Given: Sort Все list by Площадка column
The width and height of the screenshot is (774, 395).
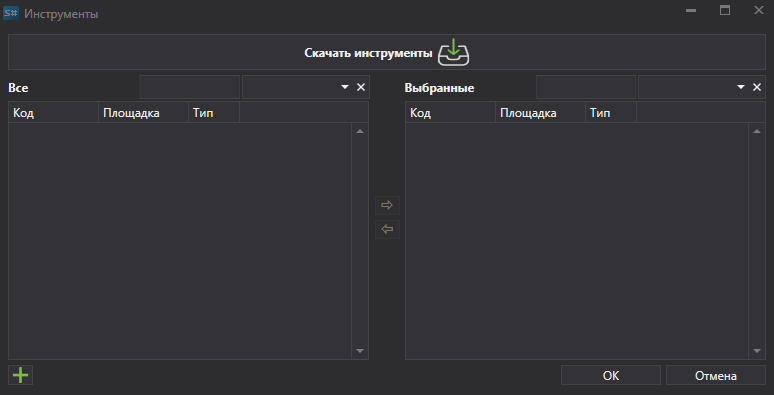Looking at the screenshot, I should pyautogui.click(x=143, y=113).
